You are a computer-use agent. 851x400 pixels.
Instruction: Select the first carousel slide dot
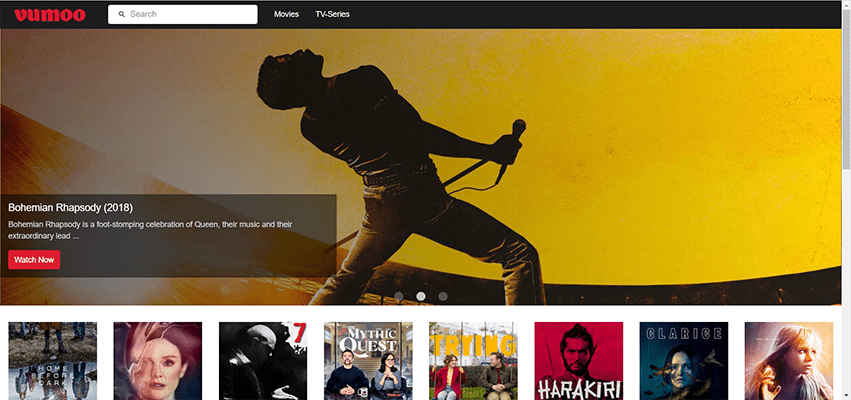tap(399, 296)
